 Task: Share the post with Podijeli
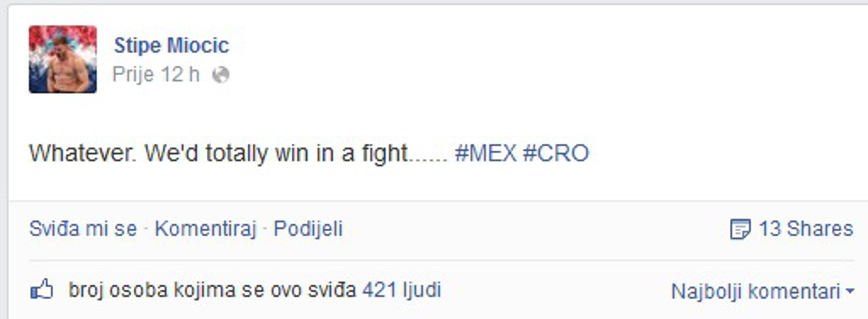[x=308, y=229]
